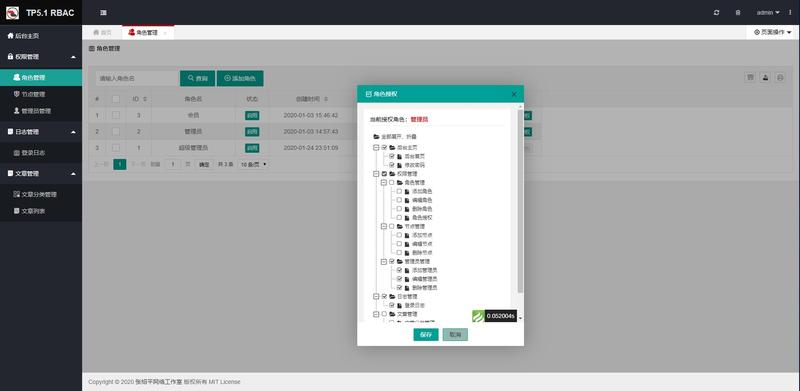Click the 取消 button in dialog
The height and width of the screenshot is (391, 800).
pos(455,334)
